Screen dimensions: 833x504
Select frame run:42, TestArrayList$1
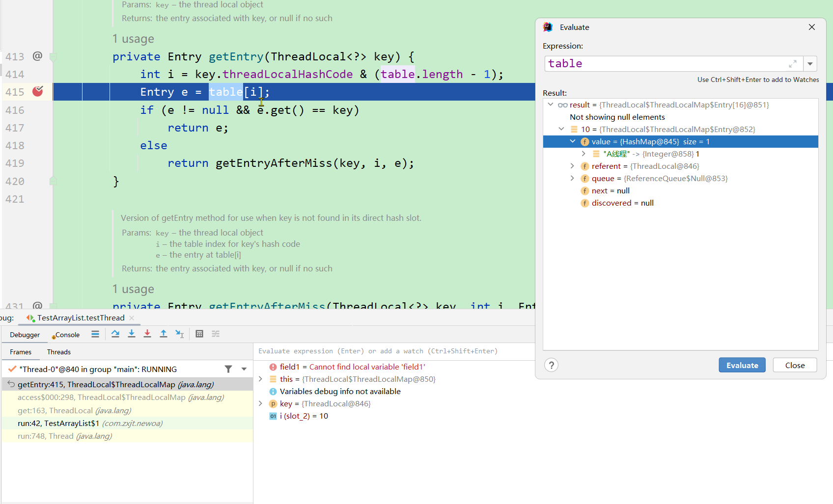tap(128, 423)
